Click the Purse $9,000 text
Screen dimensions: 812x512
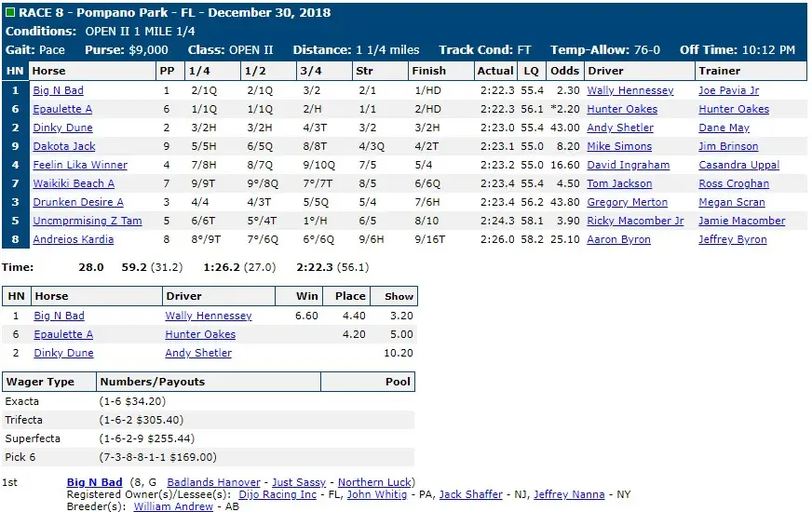pos(127,49)
